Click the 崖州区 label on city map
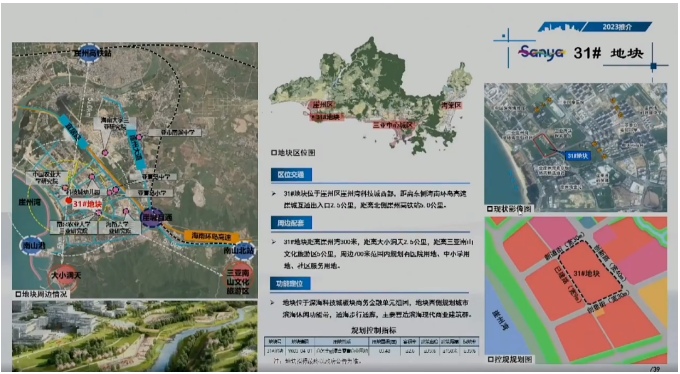This screenshot has width=680, height=374. coord(323,105)
